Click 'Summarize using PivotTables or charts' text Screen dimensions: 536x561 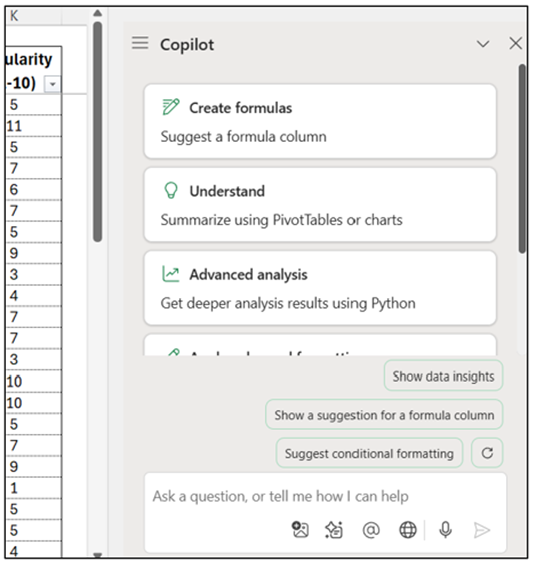[x=281, y=220]
